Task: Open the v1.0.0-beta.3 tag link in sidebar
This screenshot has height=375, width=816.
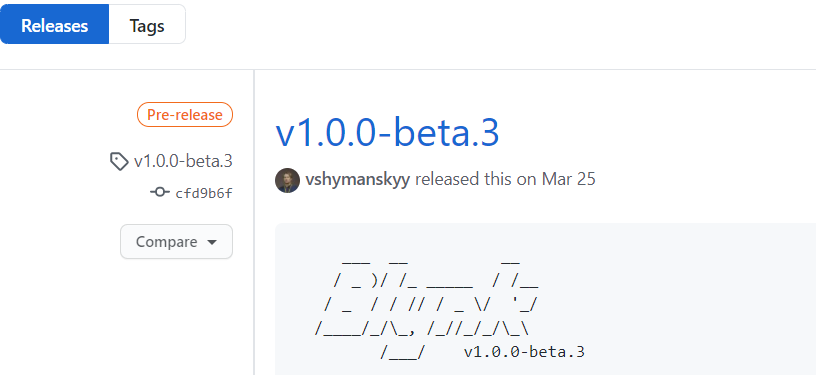Action: click(183, 161)
